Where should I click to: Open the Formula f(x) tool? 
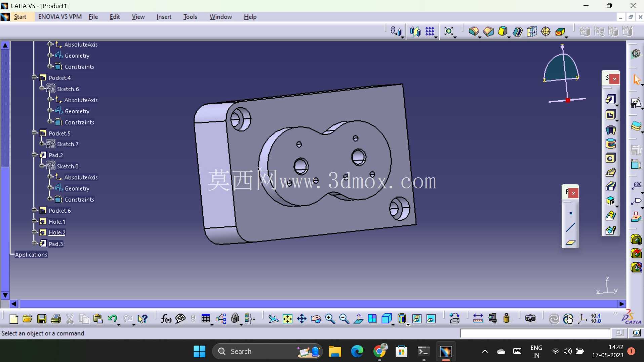166,319
